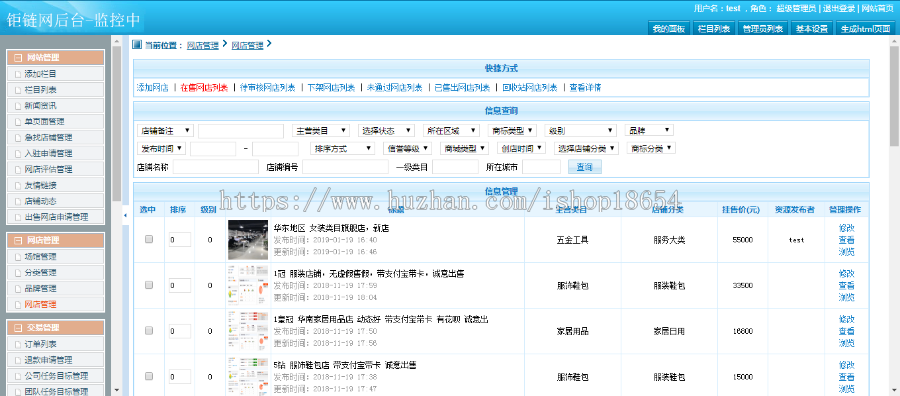Click the page icon beside 退款申请管理
Image resolution: width=900 pixels, height=396 pixels.
tap(18, 360)
